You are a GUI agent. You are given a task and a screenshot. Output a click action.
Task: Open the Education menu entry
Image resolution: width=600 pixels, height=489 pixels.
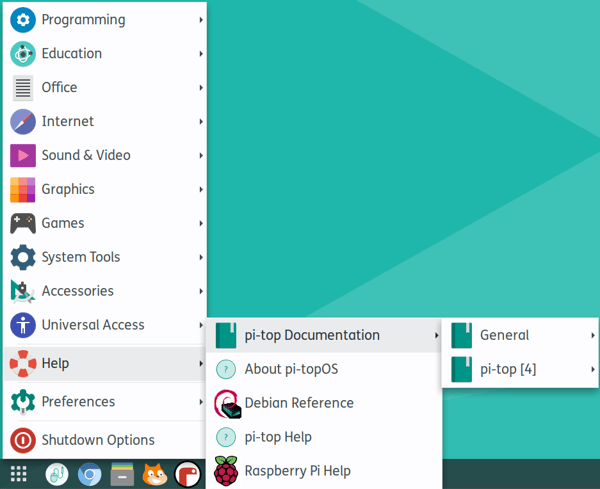tap(105, 54)
